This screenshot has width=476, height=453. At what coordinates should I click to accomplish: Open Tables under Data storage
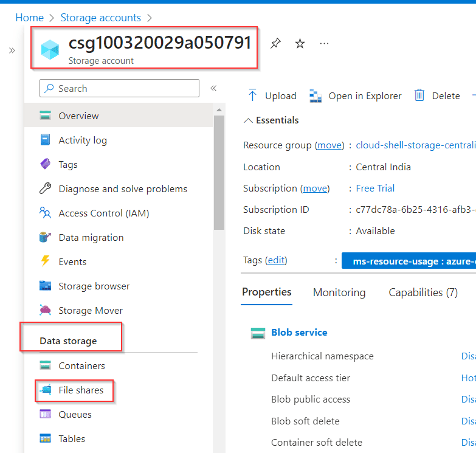point(72,438)
